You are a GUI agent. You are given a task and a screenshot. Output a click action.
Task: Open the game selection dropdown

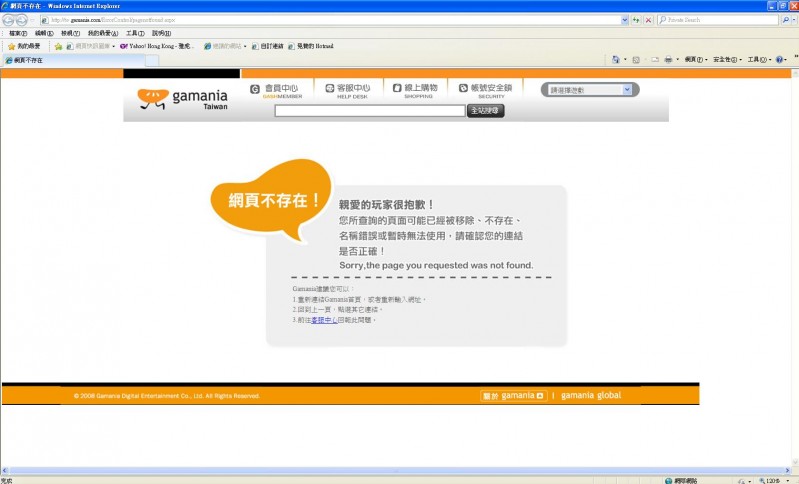(590, 90)
